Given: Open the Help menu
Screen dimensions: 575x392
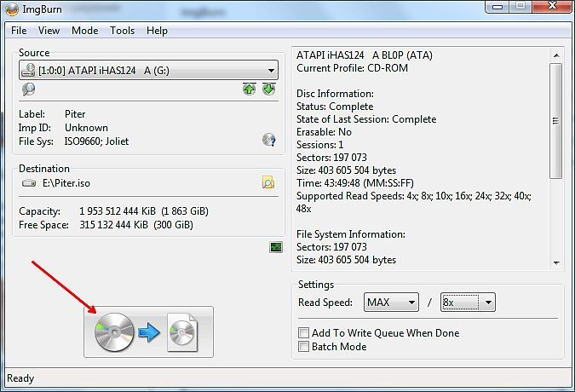Looking at the screenshot, I should 157,31.
